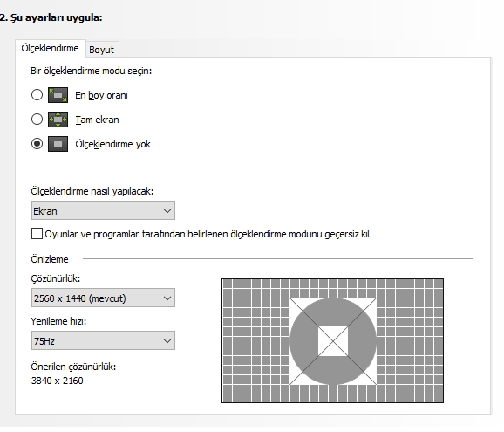The width and height of the screenshot is (504, 432).
Task: Select the En boy oranı radio button
Action: point(37,95)
